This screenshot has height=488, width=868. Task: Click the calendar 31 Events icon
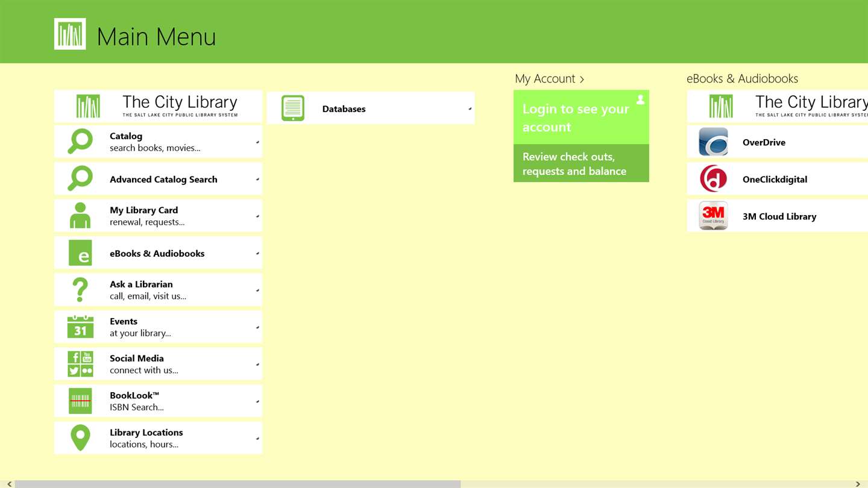pos(80,327)
